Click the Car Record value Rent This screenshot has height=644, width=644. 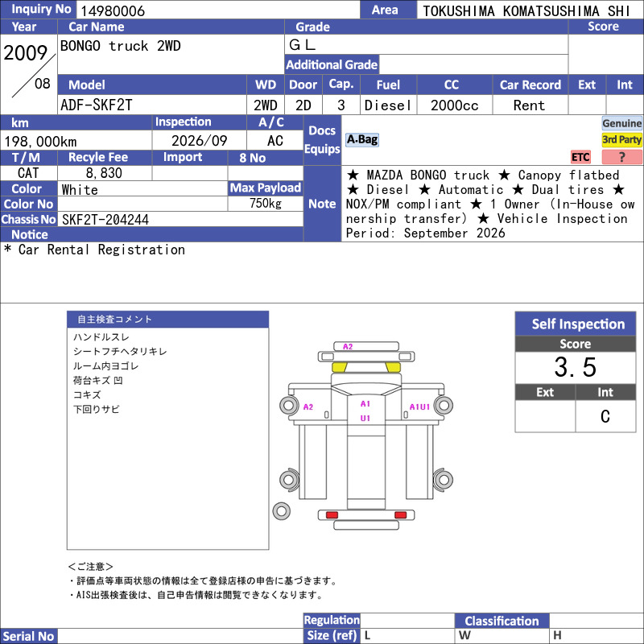pyautogui.click(x=529, y=105)
